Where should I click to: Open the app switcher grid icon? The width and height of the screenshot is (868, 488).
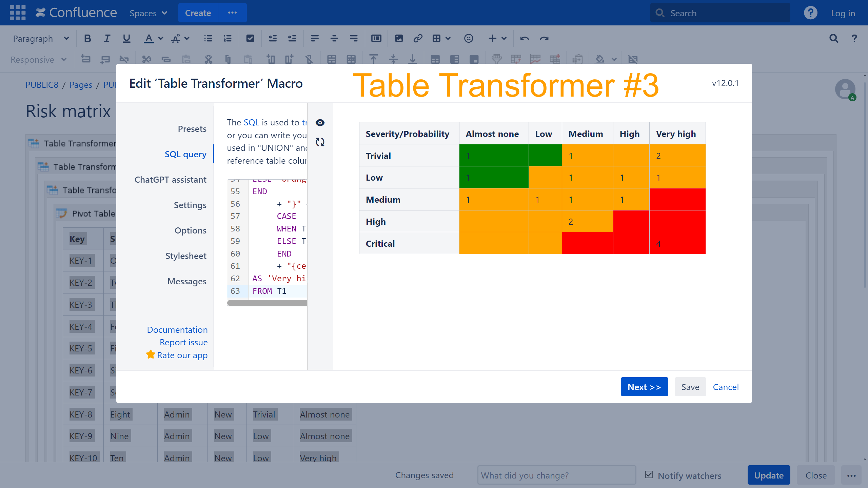point(18,13)
